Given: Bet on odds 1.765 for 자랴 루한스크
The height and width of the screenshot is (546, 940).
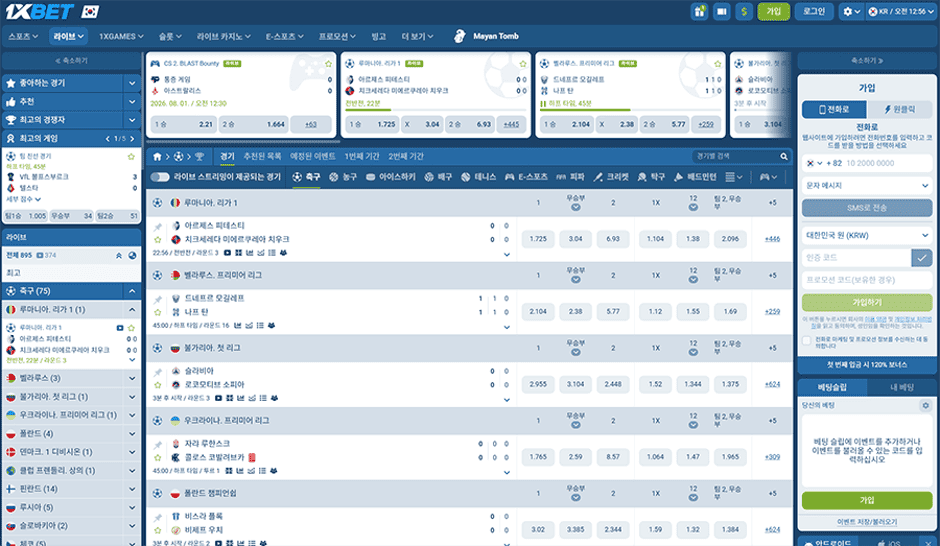Looking at the screenshot, I should point(538,457).
